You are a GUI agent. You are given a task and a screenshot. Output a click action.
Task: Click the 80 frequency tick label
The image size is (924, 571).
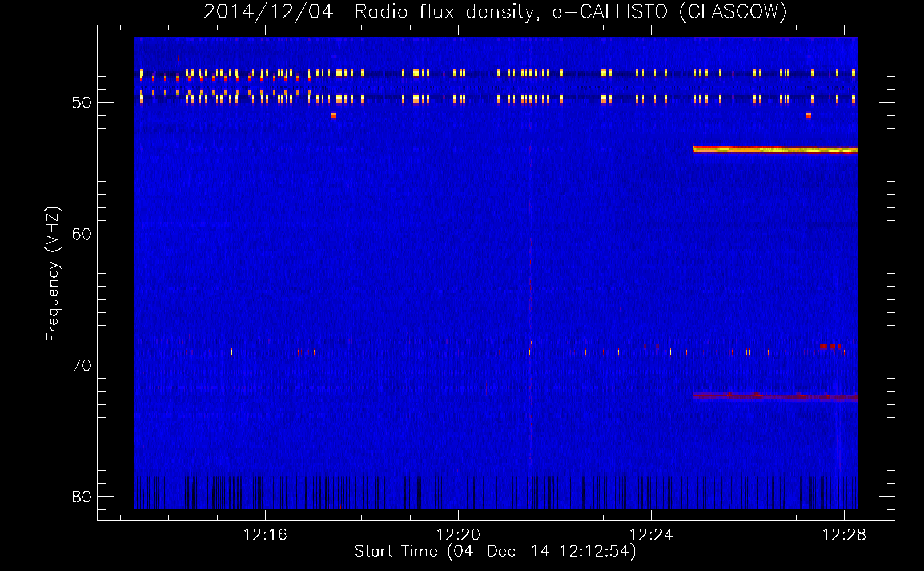click(82, 497)
